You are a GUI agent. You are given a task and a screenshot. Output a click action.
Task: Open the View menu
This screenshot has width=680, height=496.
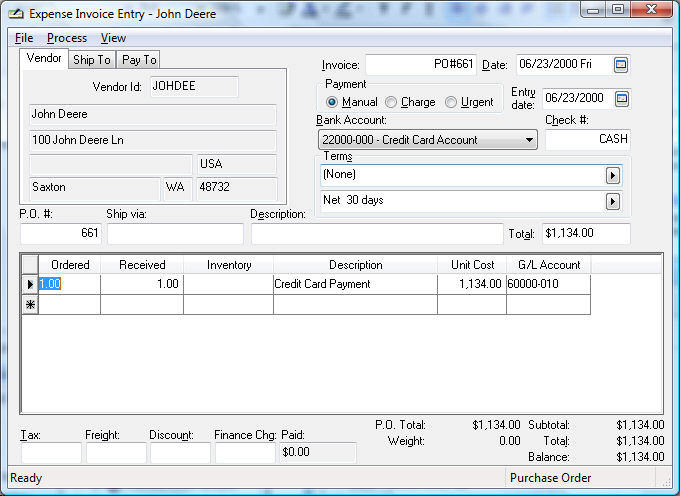pos(113,38)
